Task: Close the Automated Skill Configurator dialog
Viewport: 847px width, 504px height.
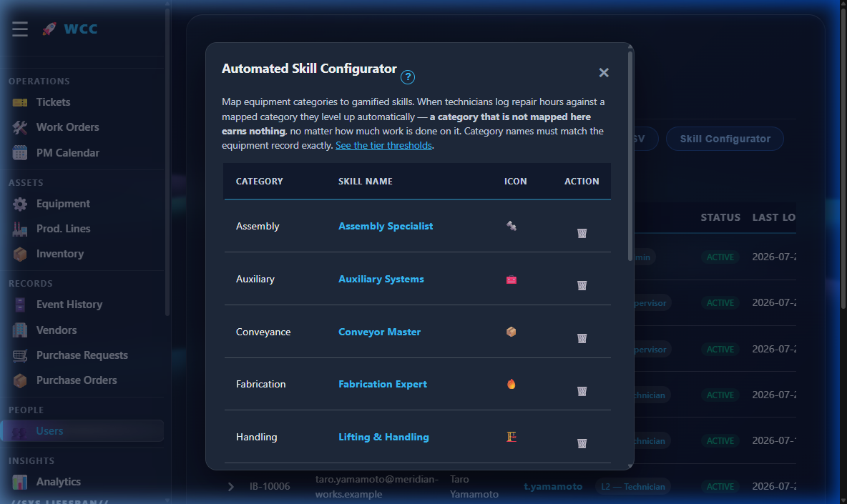Action: click(604, 72)
